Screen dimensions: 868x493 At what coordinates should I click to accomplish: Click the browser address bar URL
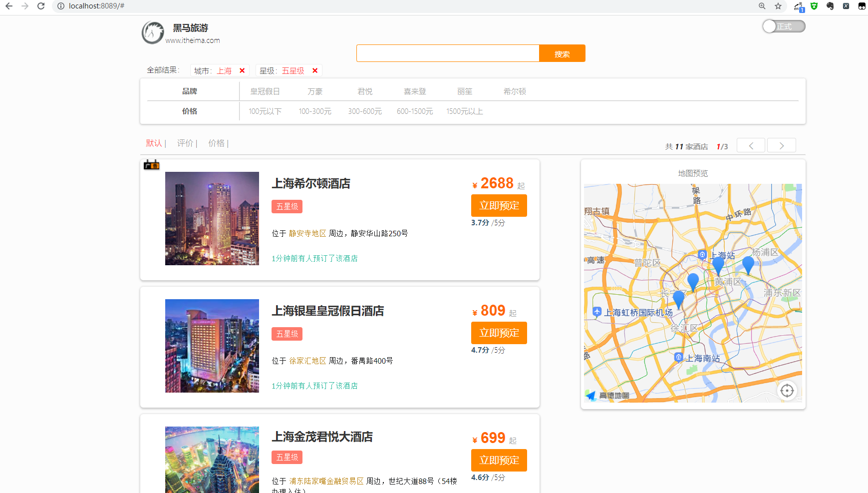(x=96, y=6)
